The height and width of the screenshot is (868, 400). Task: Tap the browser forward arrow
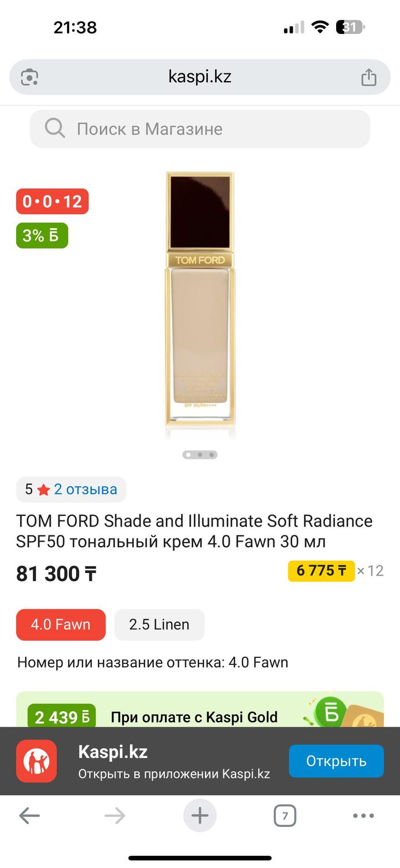tap(115, 816)
